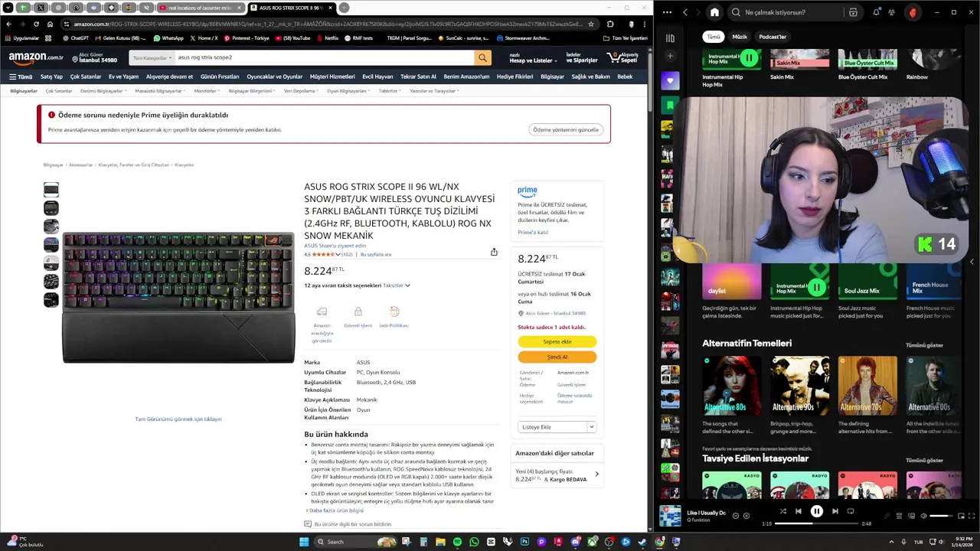Open Chrome tab search dropdown arrow
Image resolution: width=980 pixels, height=551 pixels.
pos(8,8)
